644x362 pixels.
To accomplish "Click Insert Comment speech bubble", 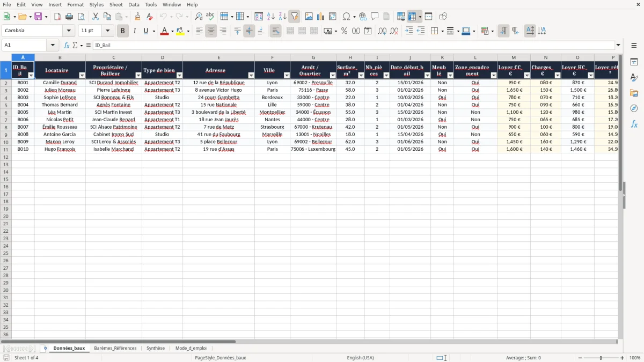I will coord(375,17).
